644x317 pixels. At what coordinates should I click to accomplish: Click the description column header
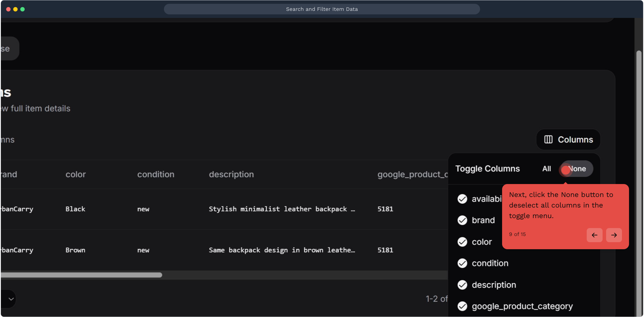[x=231, y=174]
